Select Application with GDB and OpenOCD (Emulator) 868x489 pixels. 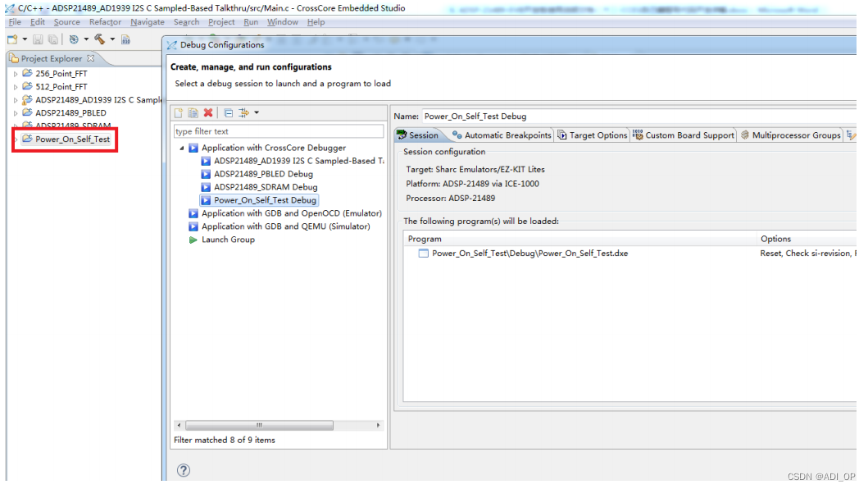click(x=285, y=213)
